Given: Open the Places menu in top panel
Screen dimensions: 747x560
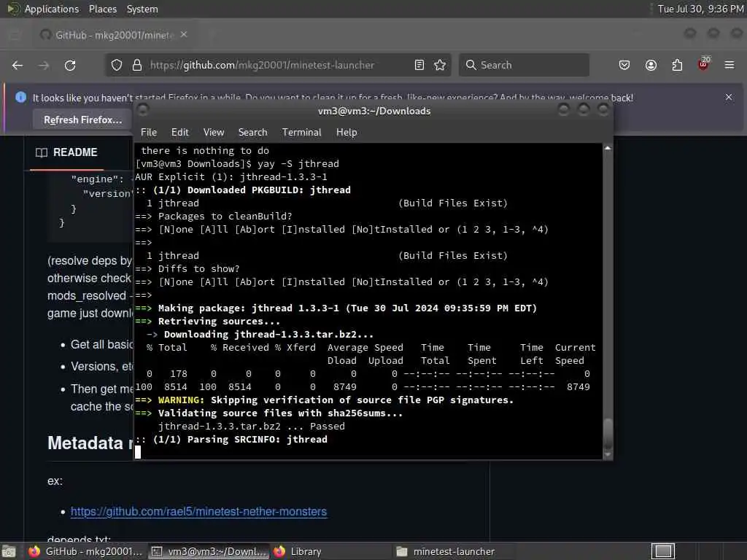Looking at the screenshot, I should pyautogui.click(x=102, y=9).
